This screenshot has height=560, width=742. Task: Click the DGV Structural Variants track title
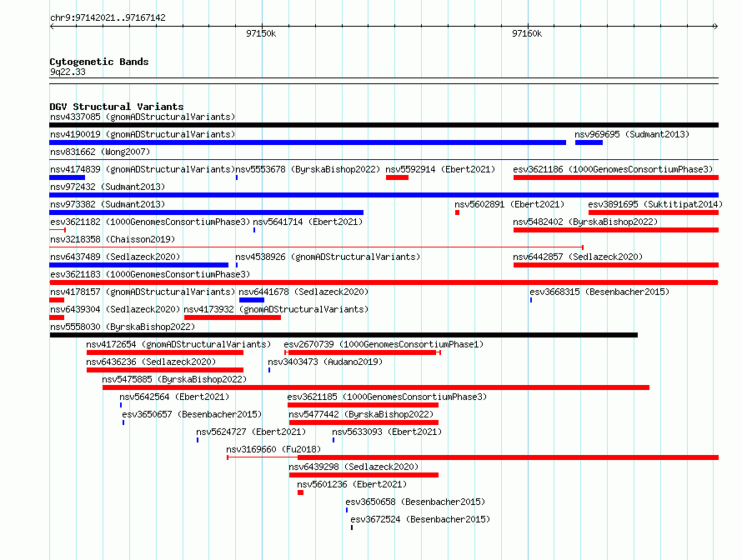117,107
